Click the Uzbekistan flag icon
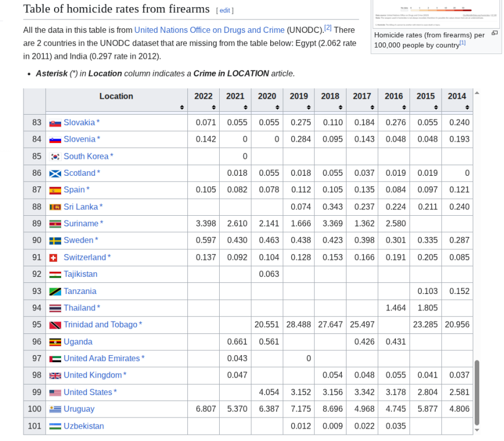The height and width of the screenshot is (441, 504). 55,426
